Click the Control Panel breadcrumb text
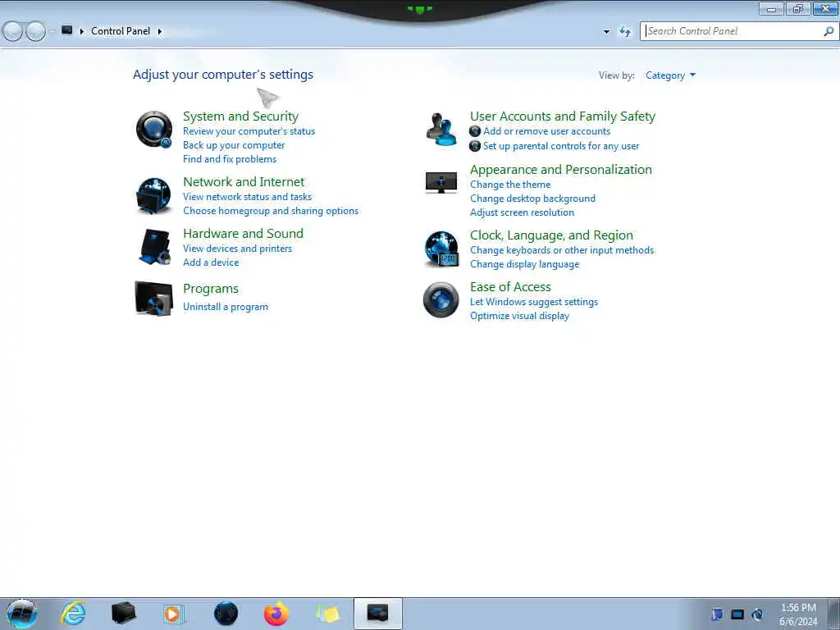Viewport: 840px width, 630px height. [x=121, y=31]
